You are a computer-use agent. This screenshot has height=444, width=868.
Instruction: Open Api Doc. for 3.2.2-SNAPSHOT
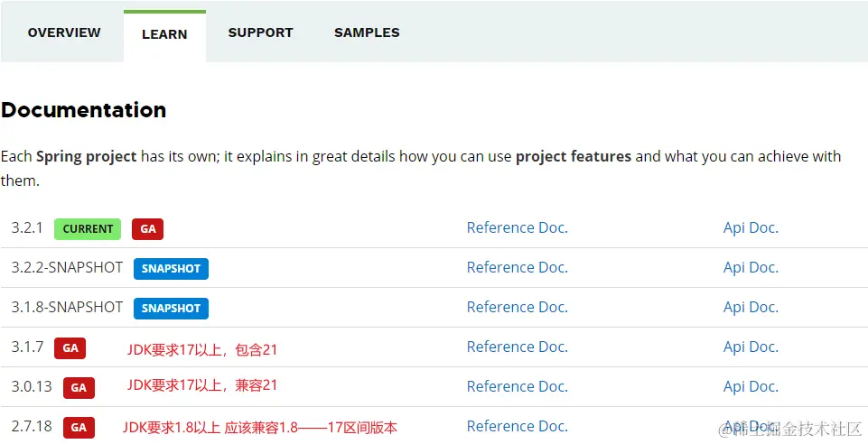751,268
